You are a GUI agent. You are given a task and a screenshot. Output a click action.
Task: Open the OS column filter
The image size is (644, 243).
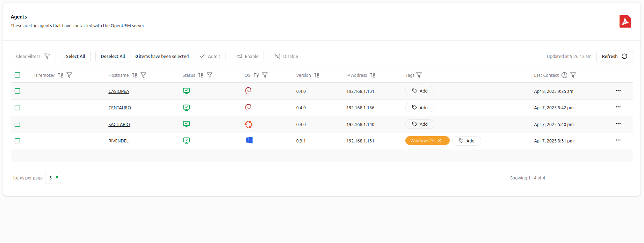[x=265, y=75]
